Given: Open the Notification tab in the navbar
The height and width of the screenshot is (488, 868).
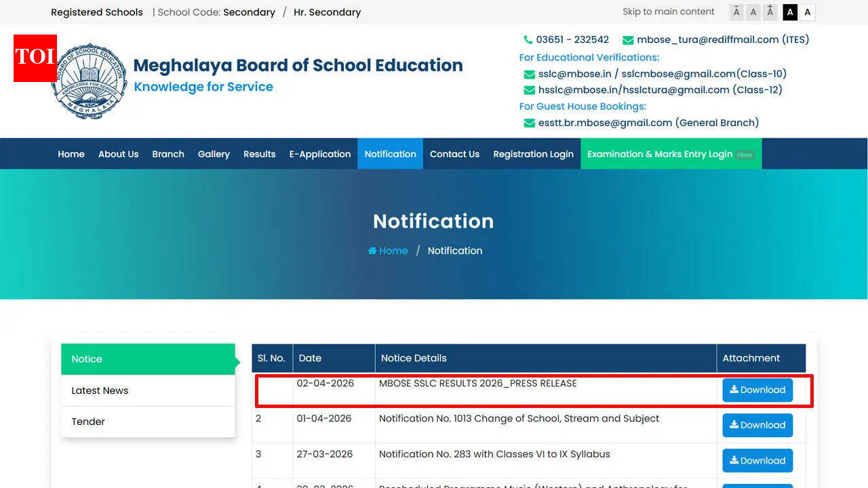Looking at the screenshot, I should coord(390,153).
